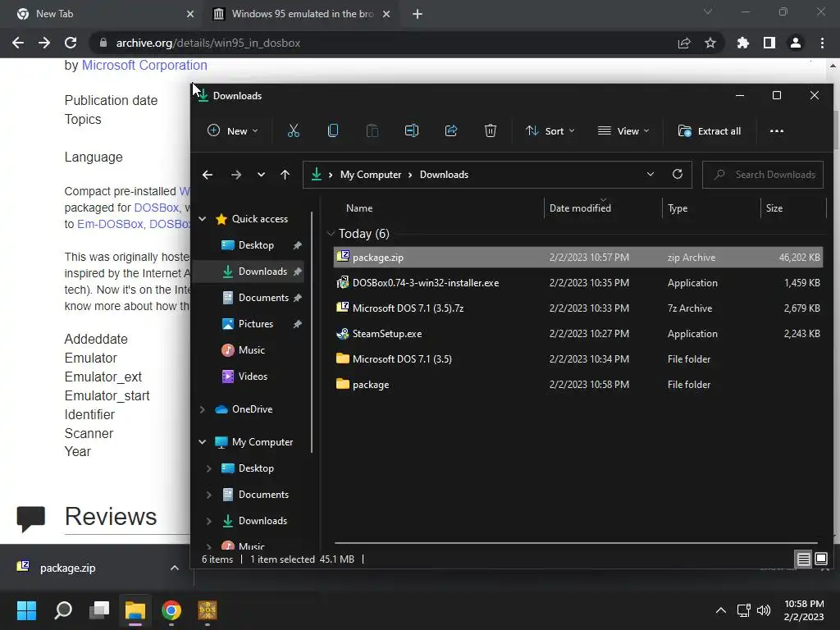Select DOSBox0.74-3-win32-installer.exe file

click(x=578, y=283)
